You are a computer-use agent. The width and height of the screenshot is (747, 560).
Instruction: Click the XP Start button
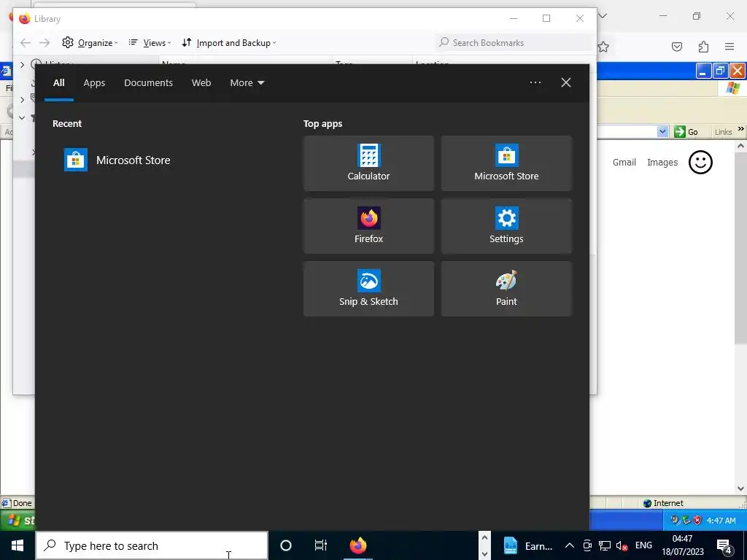[18, 521]
